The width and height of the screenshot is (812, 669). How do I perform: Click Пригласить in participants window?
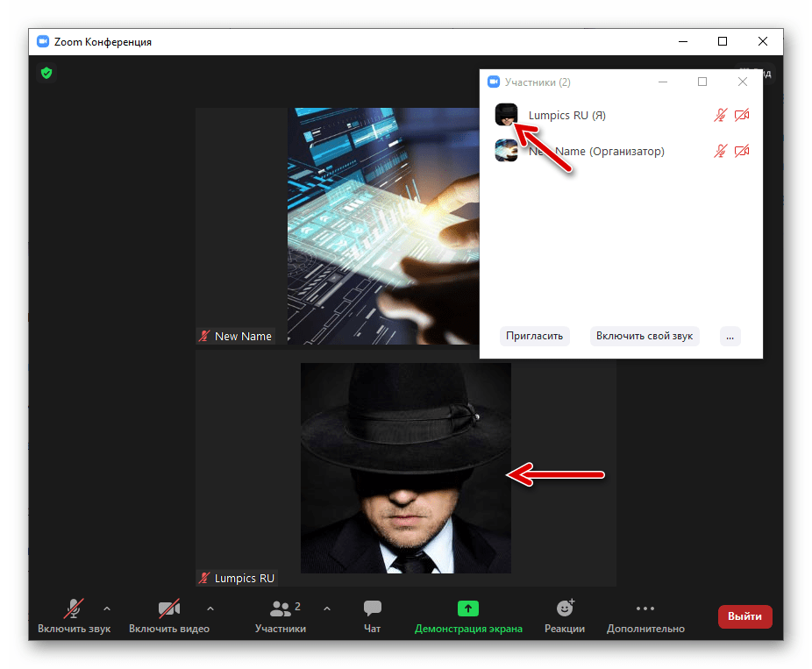pos(534,336)
